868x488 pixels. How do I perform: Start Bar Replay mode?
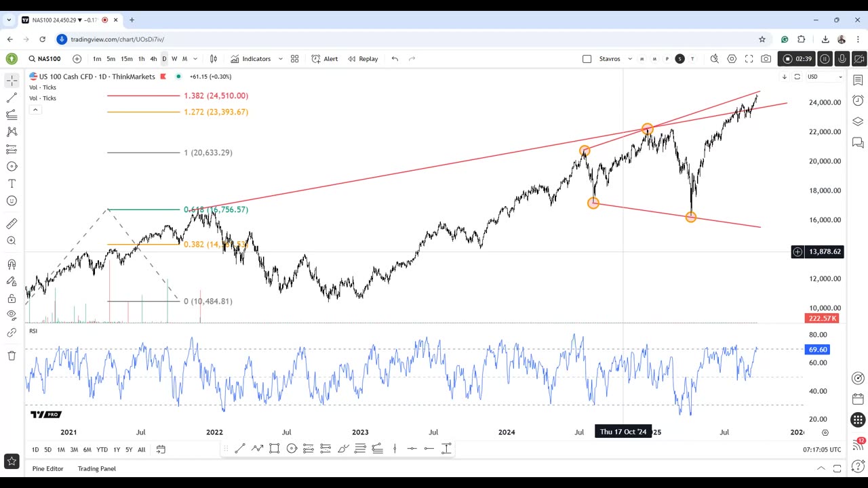[x=363, y=59]
